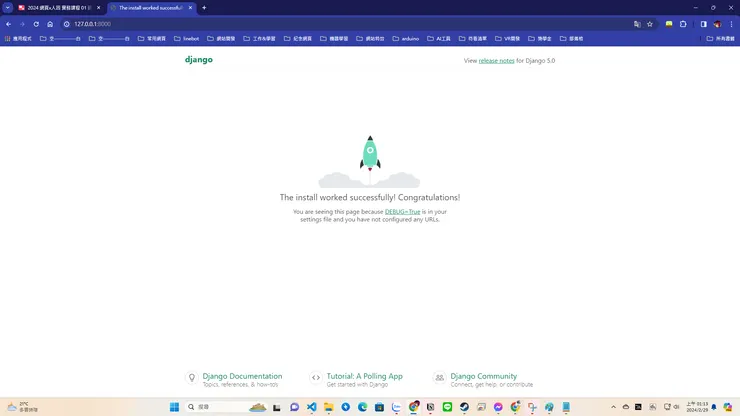This screenshot has height=416, width=740.
Task: Click the lightbulb icon beside Django Documentation
Action: (192, 377)
